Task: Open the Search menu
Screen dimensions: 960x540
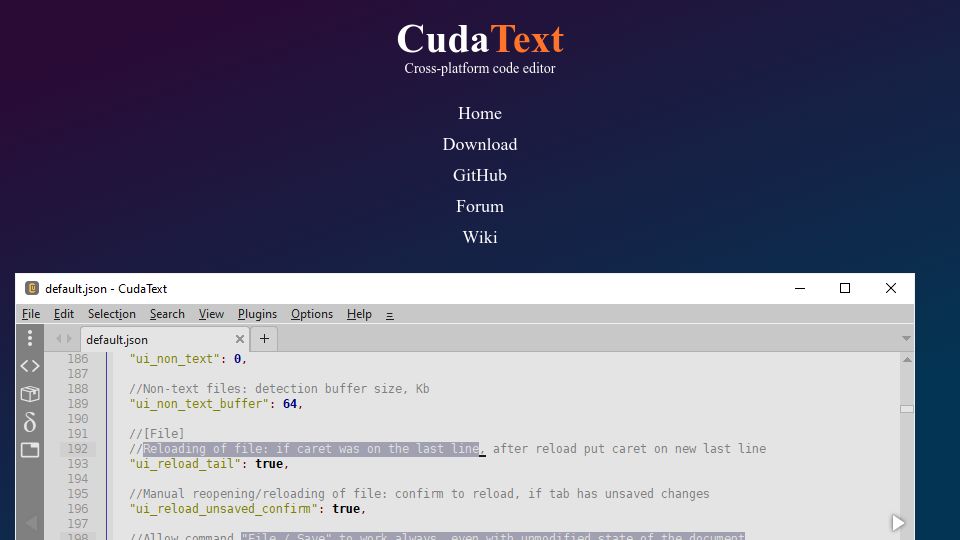Action: [167, 314]
